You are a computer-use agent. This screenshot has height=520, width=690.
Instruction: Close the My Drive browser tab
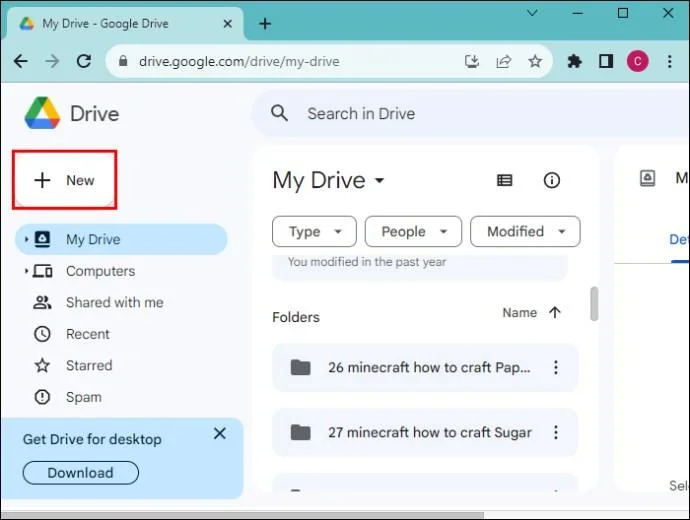pos(228,24)
